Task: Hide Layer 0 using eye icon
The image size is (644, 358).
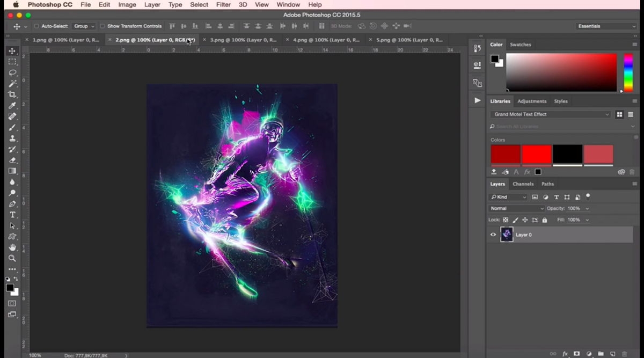Action: [x=493, y=235]
